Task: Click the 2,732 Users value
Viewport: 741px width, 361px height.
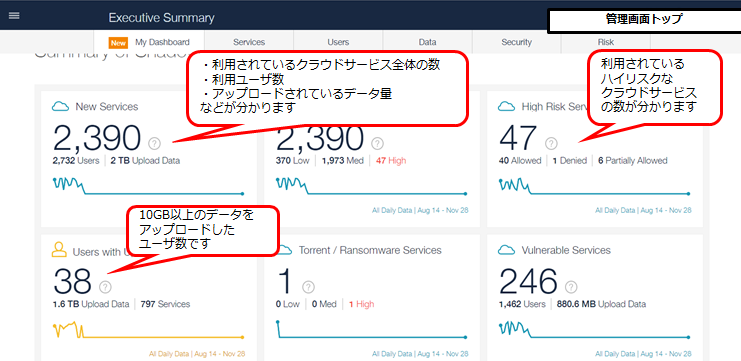Action: pos(76,161)
